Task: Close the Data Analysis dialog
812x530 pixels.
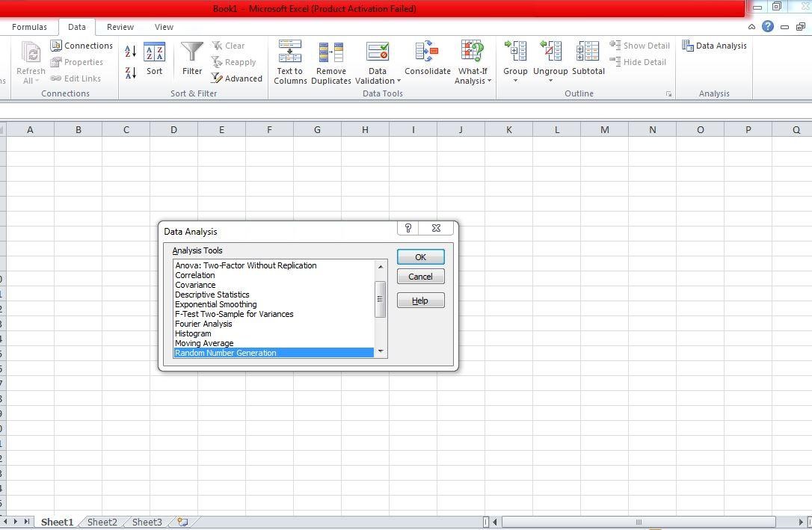Action: 436,228
